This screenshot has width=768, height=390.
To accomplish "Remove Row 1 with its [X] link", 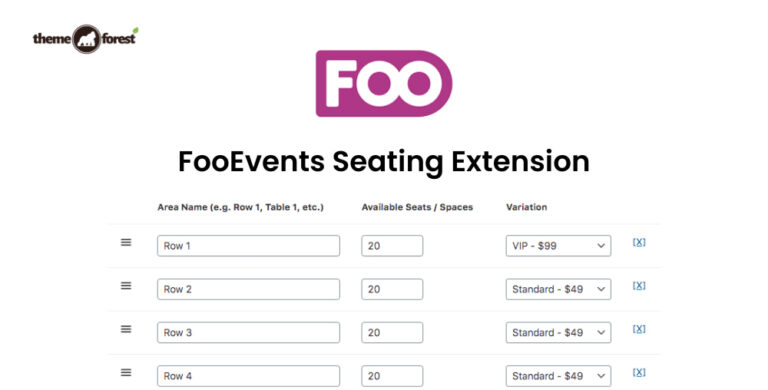I will coord(639,242).
